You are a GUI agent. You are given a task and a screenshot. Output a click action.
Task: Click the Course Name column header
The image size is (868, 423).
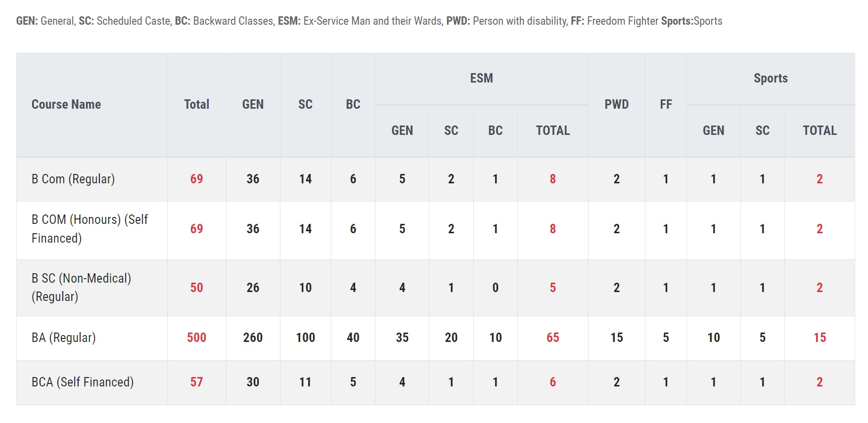(66, 104)
